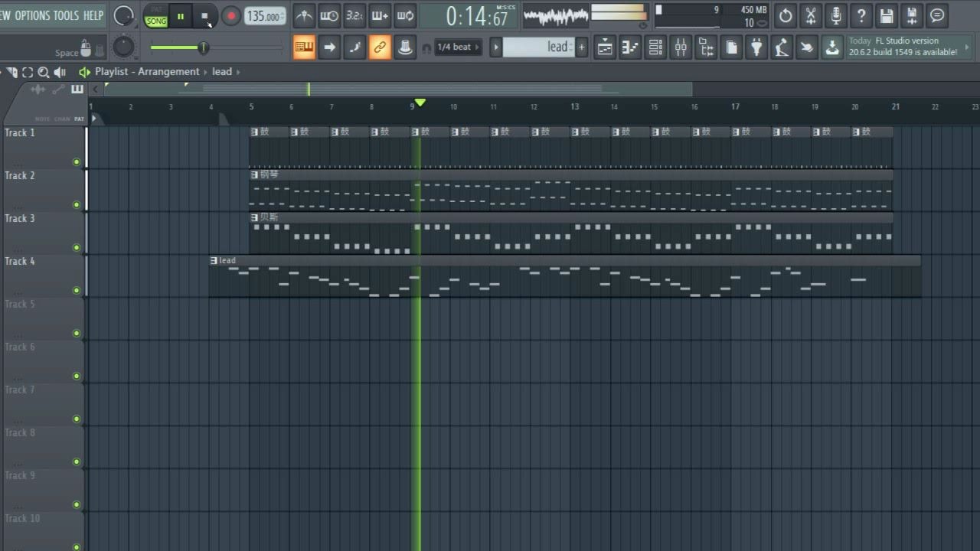Open the Channel rack icon
The image size is (980, 551).
click(655, 47)
